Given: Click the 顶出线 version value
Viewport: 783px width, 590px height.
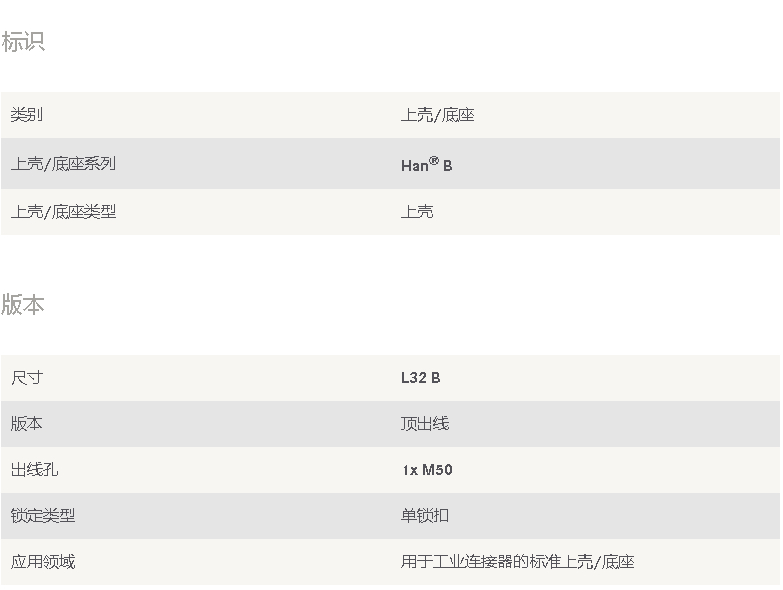Looking at the screenshot, I should [425, 424].
